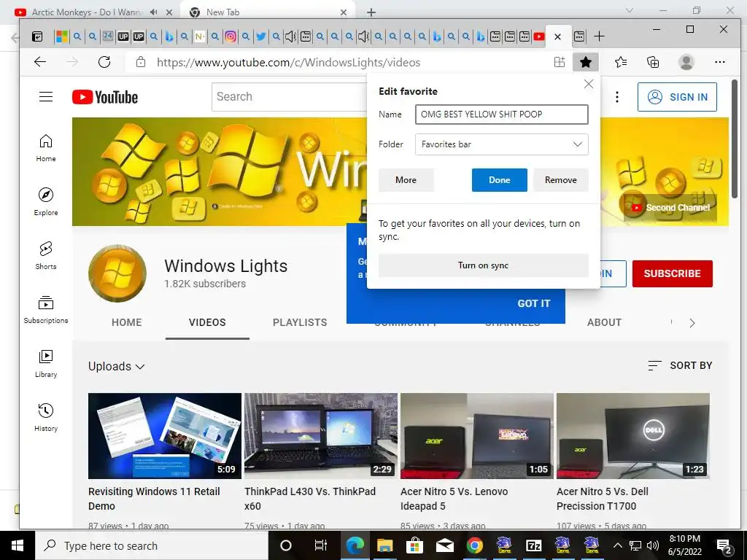
Task: Click the filled star favorite icon
Action: [586, 62]
